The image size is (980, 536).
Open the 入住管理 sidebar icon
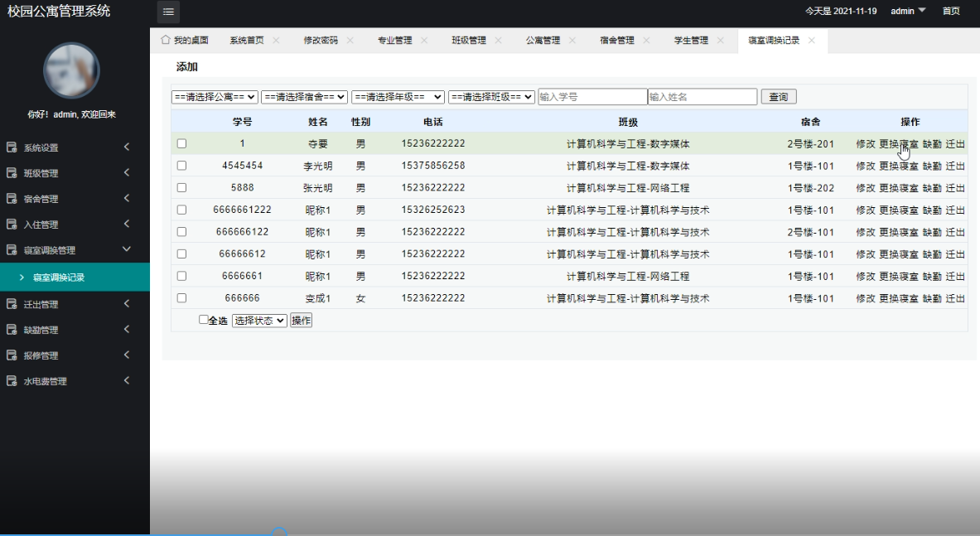(x=10, y=224)
